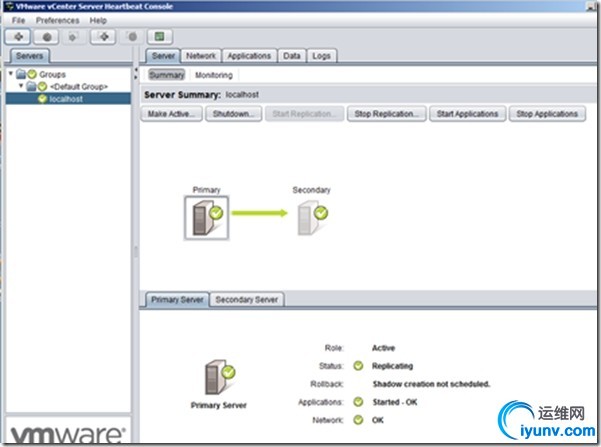The height and width of the screenshot is (447, 601).
Task: Click the Stop Applications button
Action: tap(547, 114)
